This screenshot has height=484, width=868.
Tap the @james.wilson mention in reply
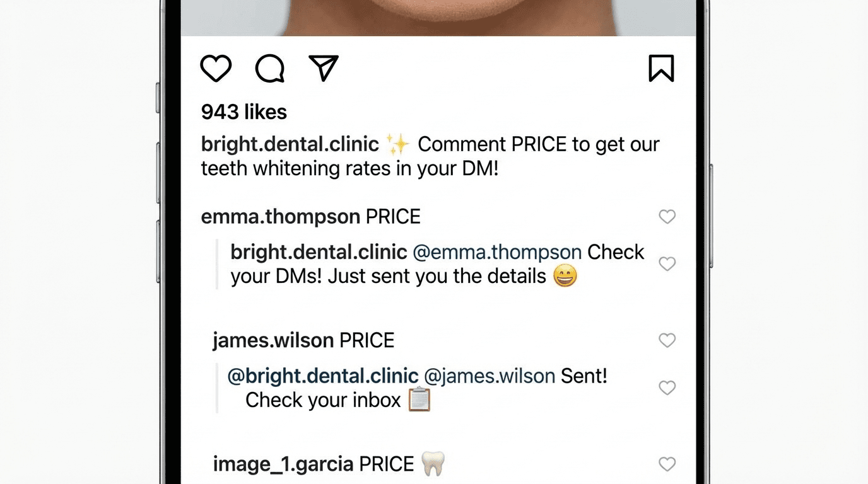(x=490, y=376)
